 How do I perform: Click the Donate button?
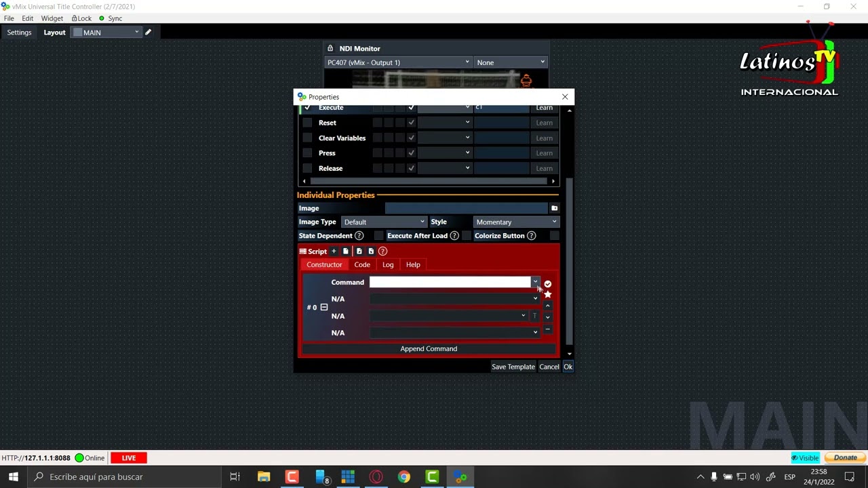[x=846, y=457]
